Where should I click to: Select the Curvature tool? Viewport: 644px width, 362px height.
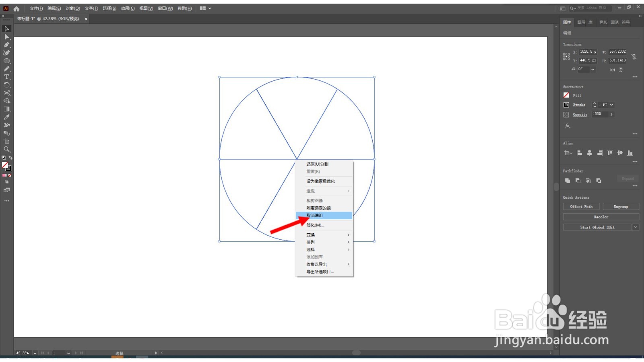[x=6, y=53]
